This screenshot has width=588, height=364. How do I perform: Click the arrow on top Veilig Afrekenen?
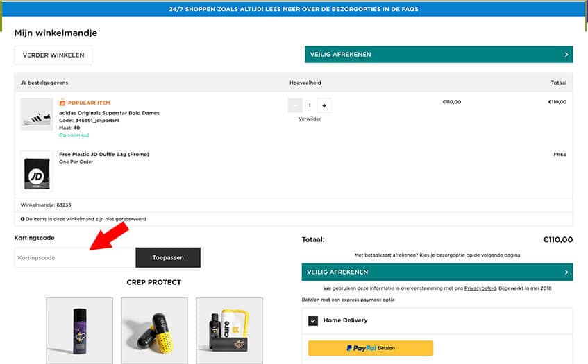[566, 55]
